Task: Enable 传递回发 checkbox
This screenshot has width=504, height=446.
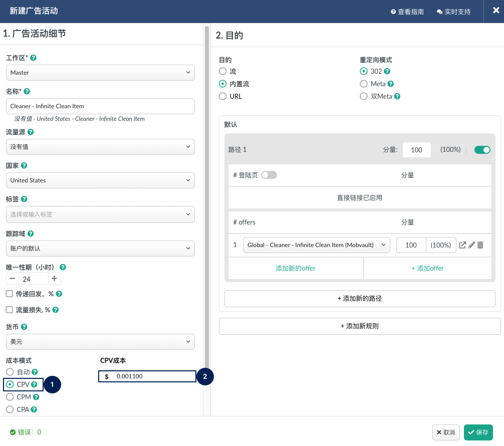Action: tap(10, 294)
